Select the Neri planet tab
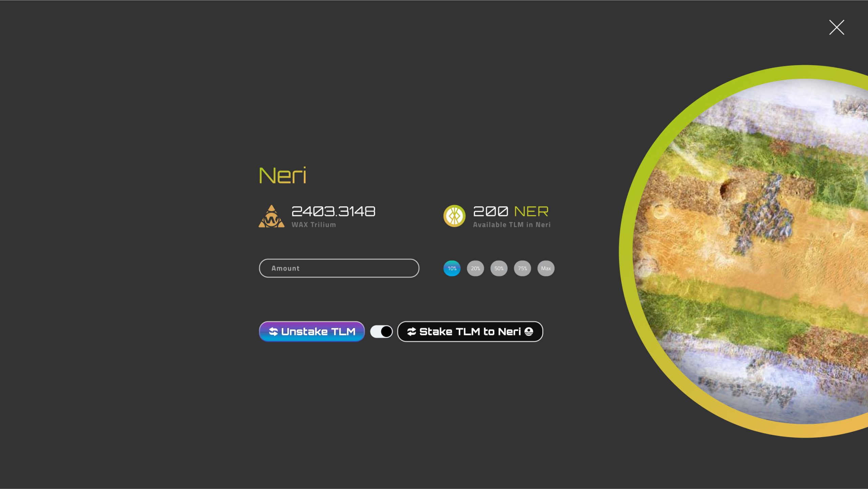The height and width of the screenshot is (489, 868). pos(283,175)
